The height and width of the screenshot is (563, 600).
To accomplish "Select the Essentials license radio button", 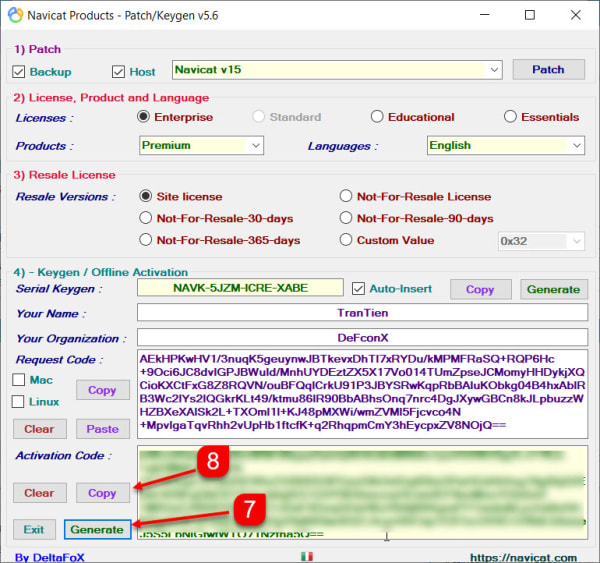I will (510, 116).
